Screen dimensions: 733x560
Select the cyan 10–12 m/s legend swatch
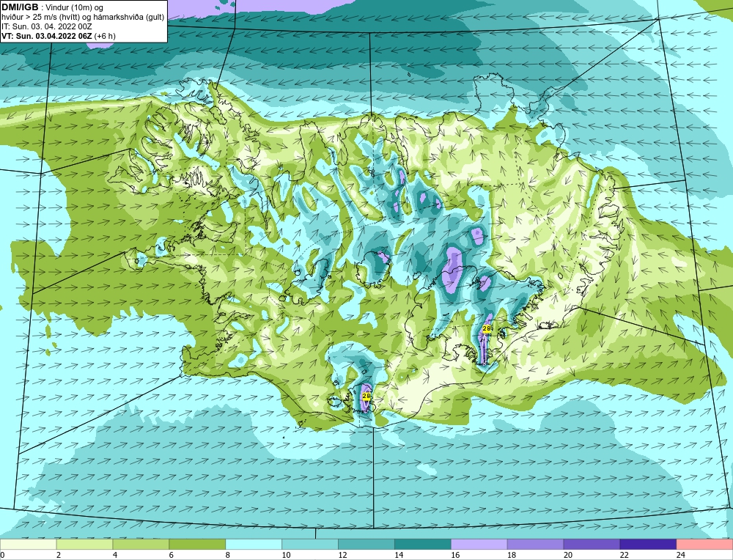click(x=310, y=545)
